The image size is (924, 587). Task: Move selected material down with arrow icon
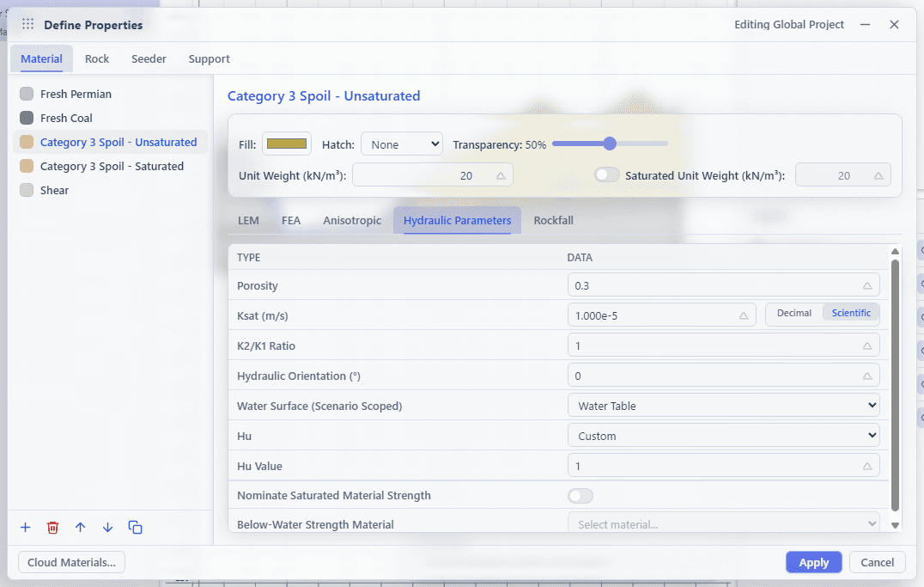coord(107,528)
